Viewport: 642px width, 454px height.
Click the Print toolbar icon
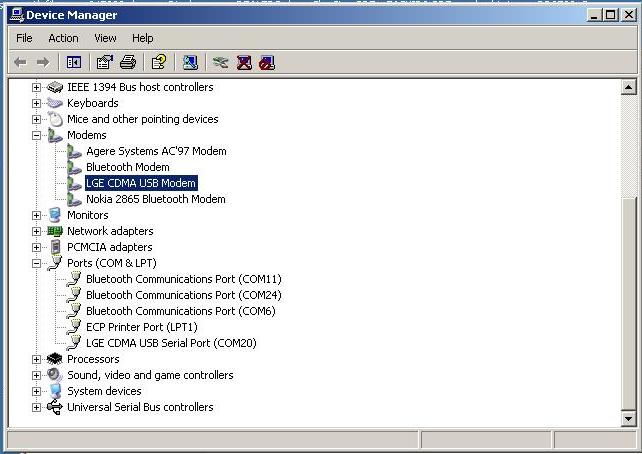pos(128,62)
